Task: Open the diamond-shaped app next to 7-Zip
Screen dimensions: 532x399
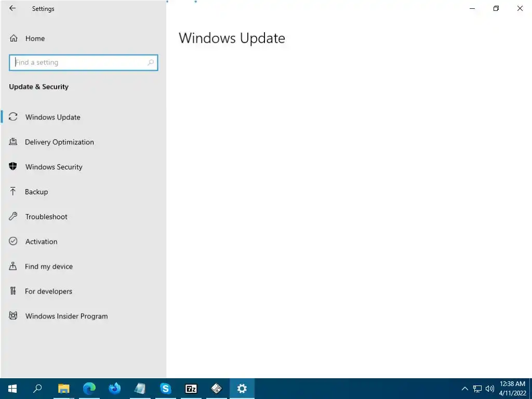Action: (217, 389)
